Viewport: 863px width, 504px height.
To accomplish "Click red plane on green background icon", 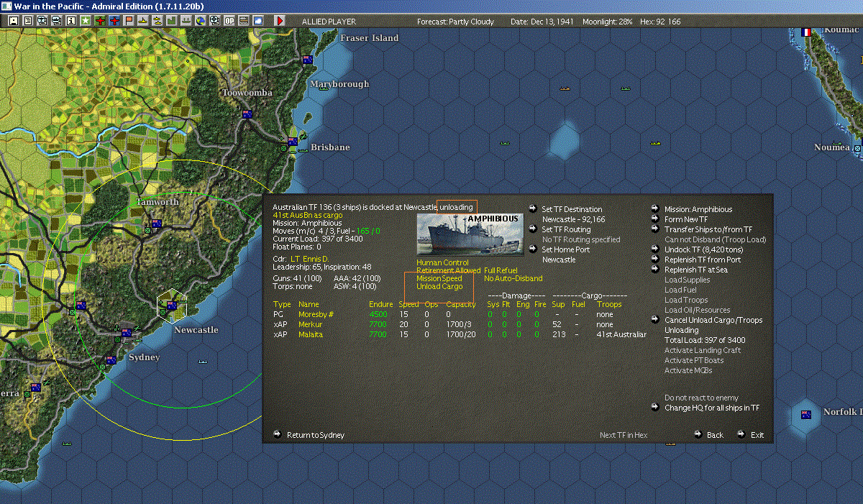I will 100,22.
